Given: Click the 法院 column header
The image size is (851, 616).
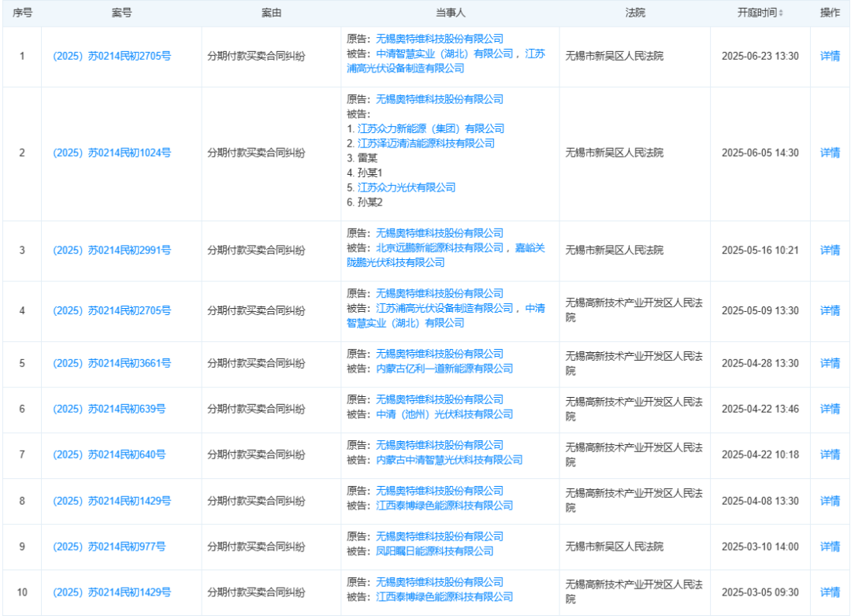Looking at the screenshot, I should 635,13.
